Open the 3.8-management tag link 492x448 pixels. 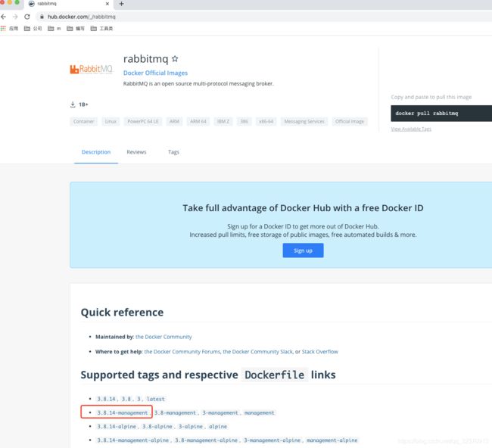175,413
